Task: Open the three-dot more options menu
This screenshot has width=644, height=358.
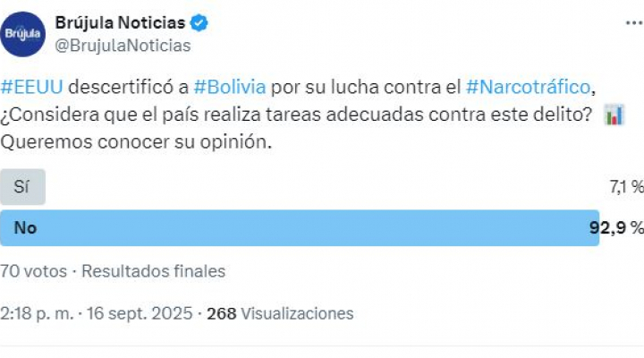Action: [634, 23]
